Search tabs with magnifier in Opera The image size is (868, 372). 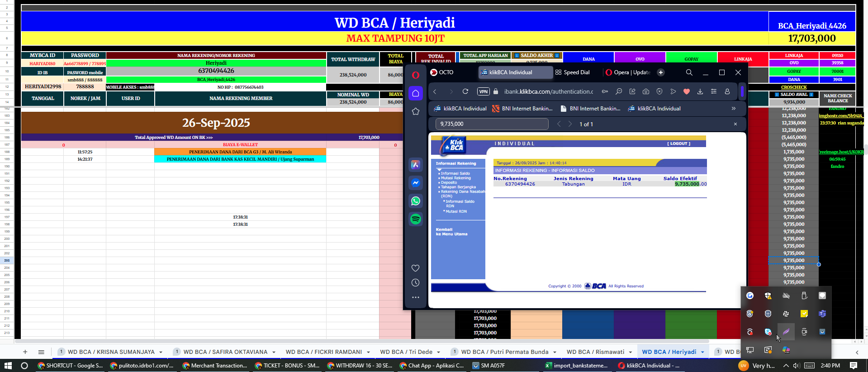(x=689, y=72)
